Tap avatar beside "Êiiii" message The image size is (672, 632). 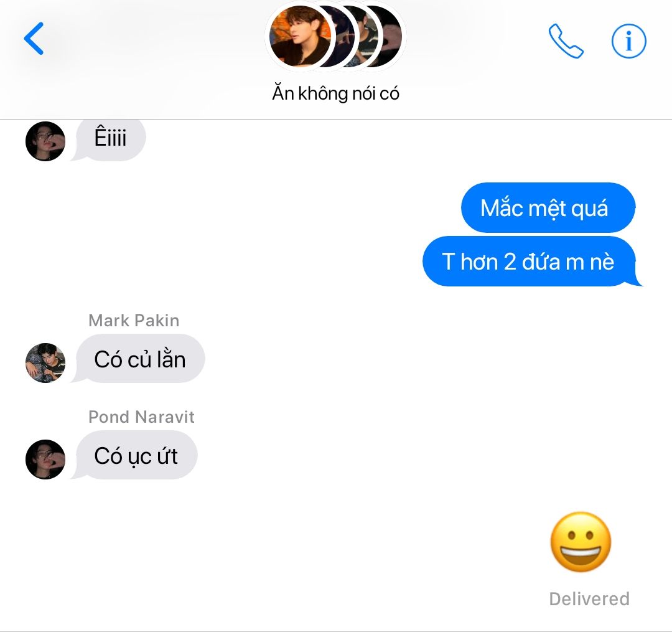click(x=45, y=141)
